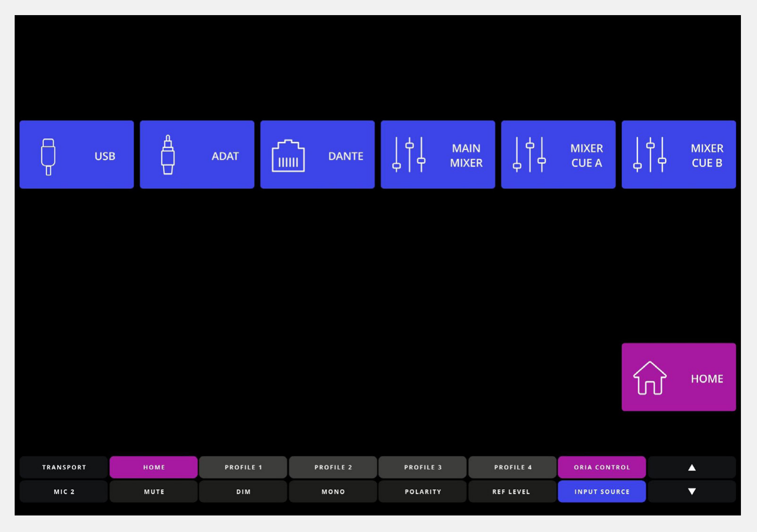Pick the Dante ethernet port icon
The image size is (757, 532).
pyautogui.click(x=288, y=156)
